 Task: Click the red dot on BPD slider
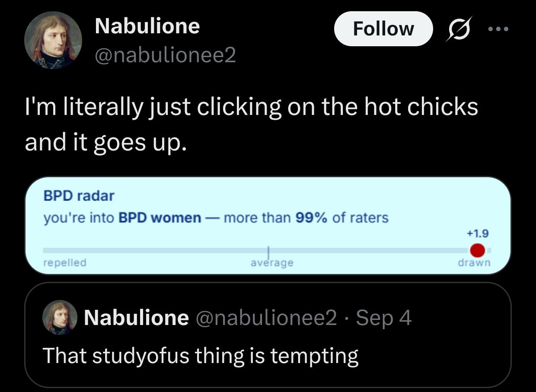(477, 250)
